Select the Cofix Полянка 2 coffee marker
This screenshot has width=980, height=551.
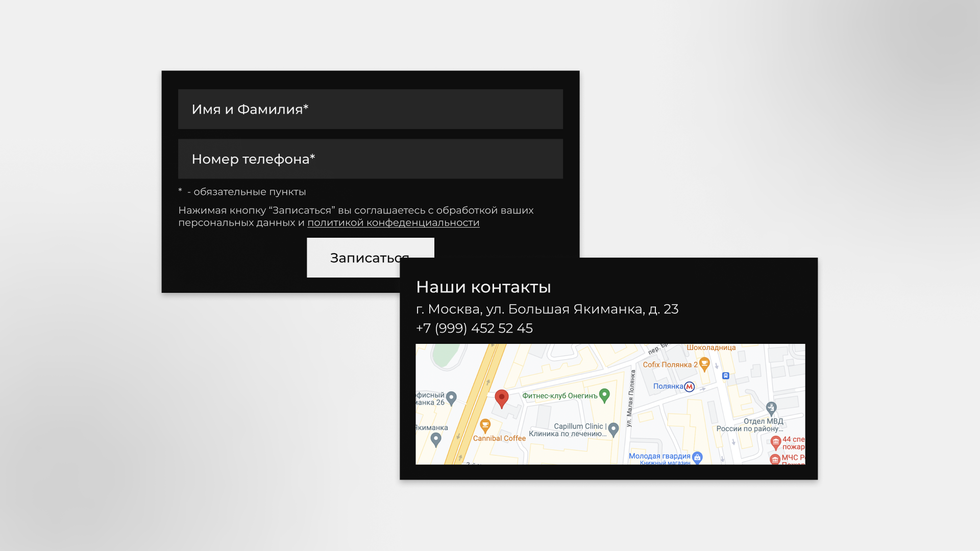(704, 364)
